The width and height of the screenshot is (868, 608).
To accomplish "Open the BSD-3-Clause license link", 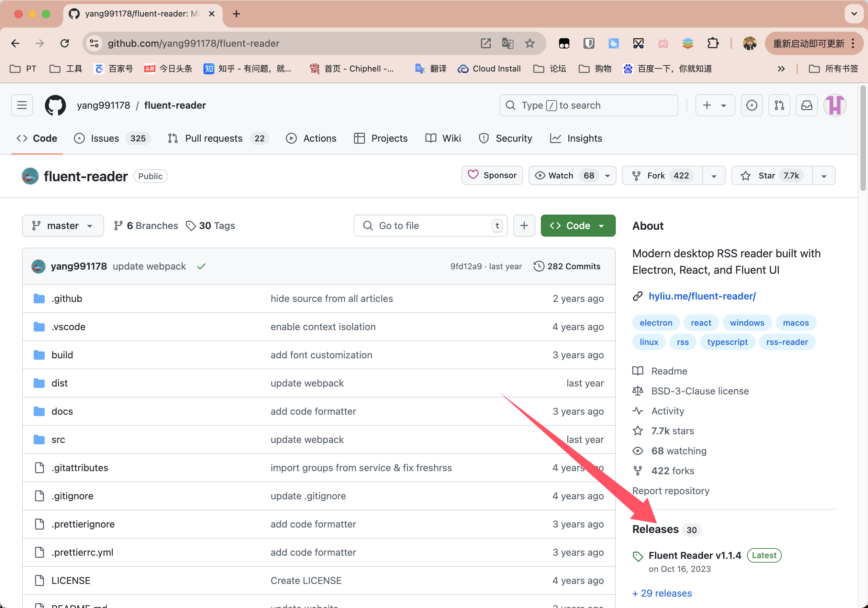I will pyautogui.click(x=700, y=391).
